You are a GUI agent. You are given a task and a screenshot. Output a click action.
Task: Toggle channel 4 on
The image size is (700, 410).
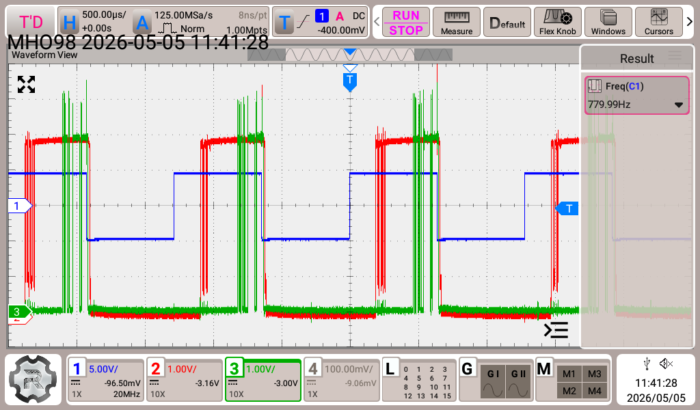coord(342,380)
